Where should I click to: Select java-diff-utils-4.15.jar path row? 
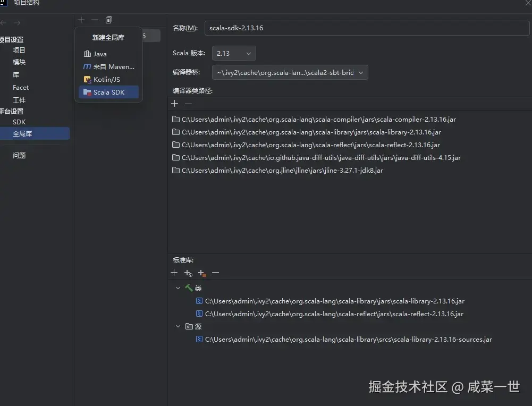pyautogui.click(x=322, y=157)
